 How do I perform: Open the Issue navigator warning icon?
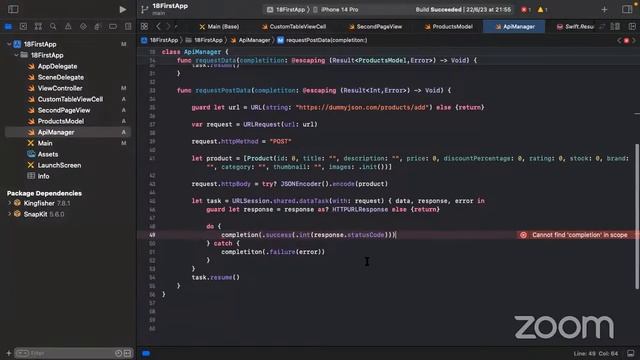(68, 27)
